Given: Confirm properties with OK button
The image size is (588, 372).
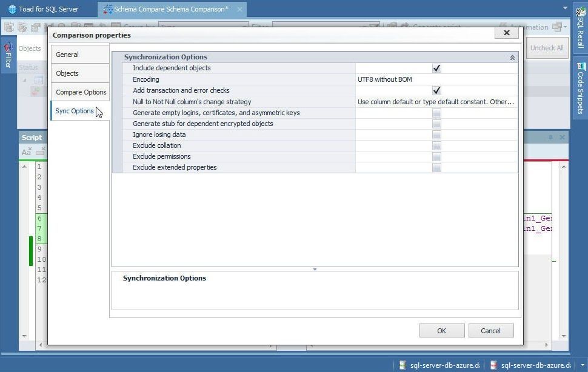Looking at the screenshot, I should point(442,330).
